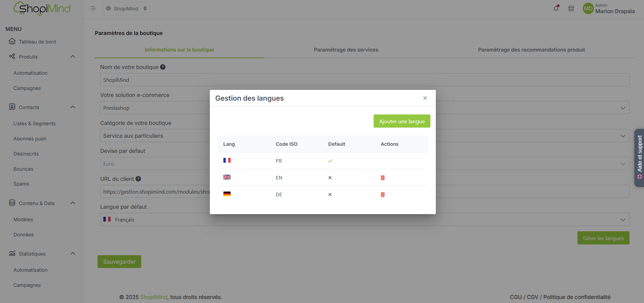Click the French flag in language table

click(x=227, y=160)
